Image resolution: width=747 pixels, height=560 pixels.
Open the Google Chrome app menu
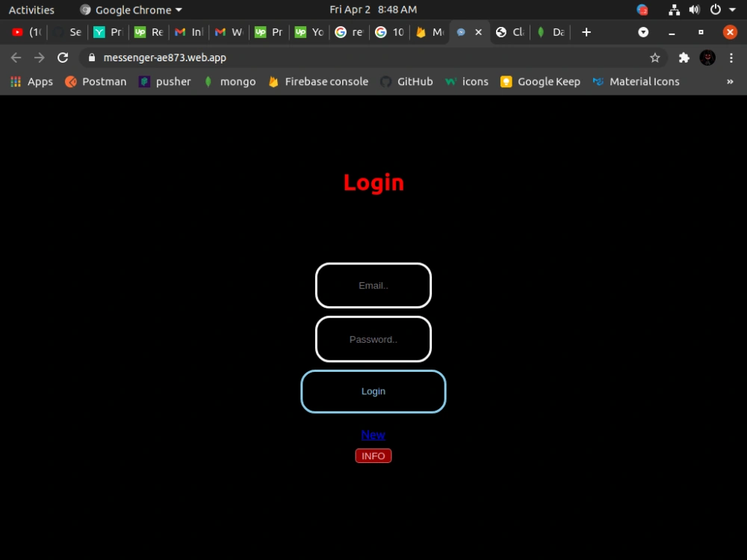pyautogui.click(x=131, y=10)
